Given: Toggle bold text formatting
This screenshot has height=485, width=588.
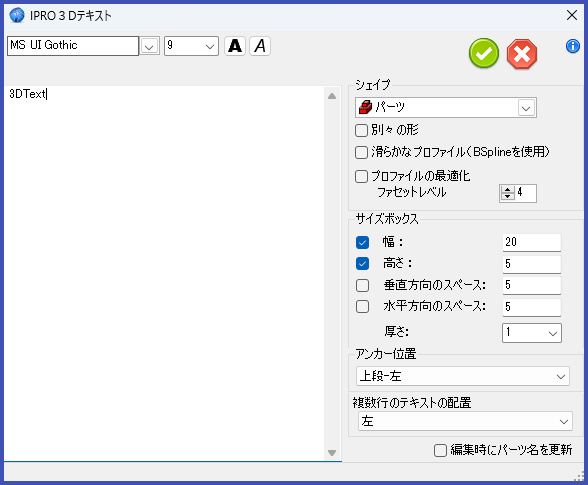Looking at the screenshot, I should [235, 46].
